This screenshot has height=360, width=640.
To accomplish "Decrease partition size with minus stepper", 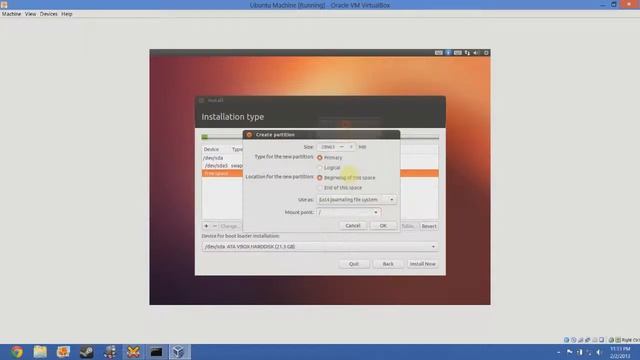I will point(342,147).
